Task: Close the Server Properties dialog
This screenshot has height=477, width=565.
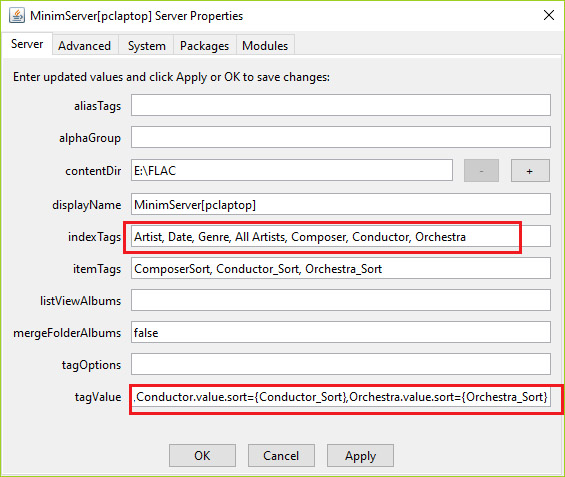Action: tap(548, 15)
